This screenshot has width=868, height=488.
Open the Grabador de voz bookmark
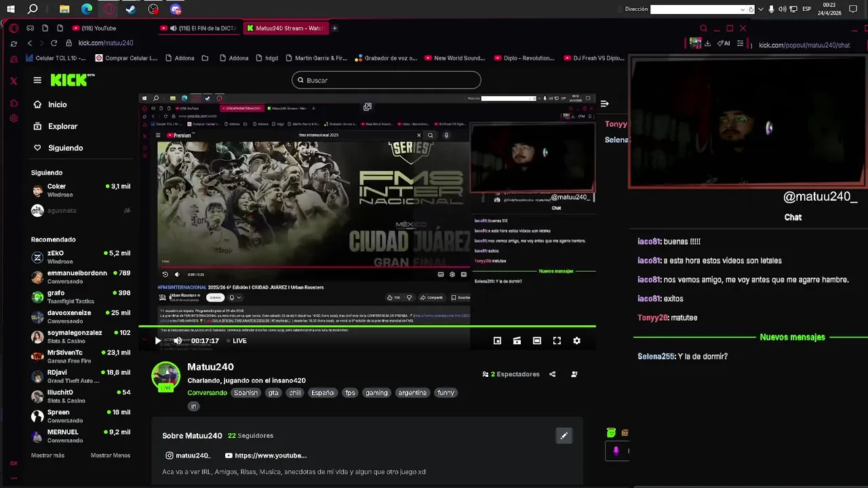click(x=387, y=58)
